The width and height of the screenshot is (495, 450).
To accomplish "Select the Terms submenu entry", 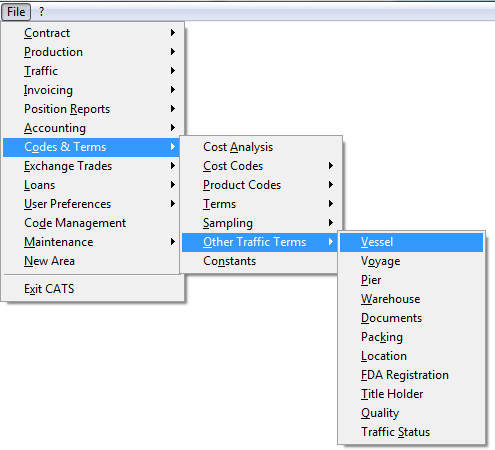I will pyautogui.click(x=261, y=204).
